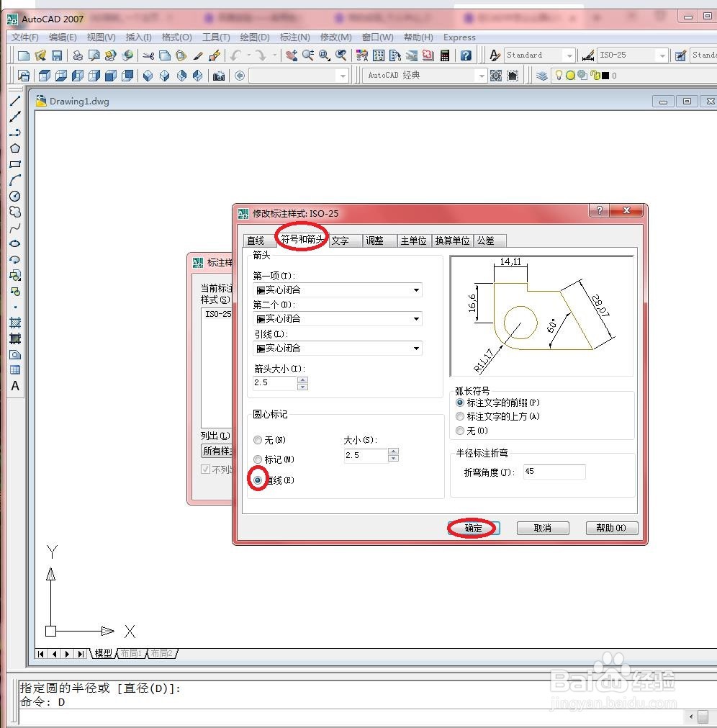Select 标注文字的上方(A) arc length option
This screenshot has height=728, width=717.
460,416
